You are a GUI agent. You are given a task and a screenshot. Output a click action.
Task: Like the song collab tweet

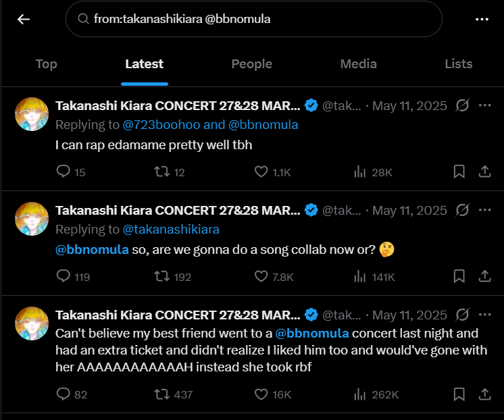click(261, 276)
